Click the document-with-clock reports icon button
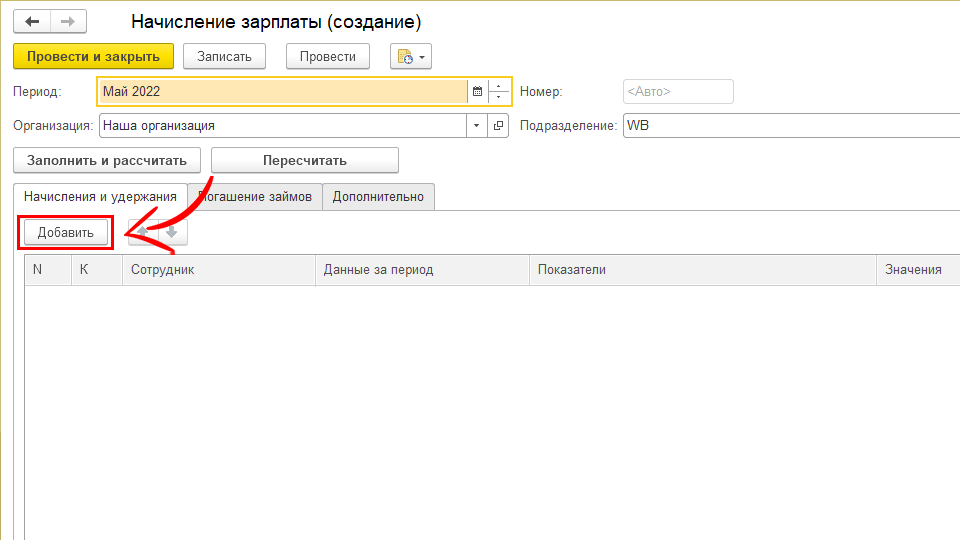This screenshot has width=960, height=540. pyautogui.click(x=410, y=57)
